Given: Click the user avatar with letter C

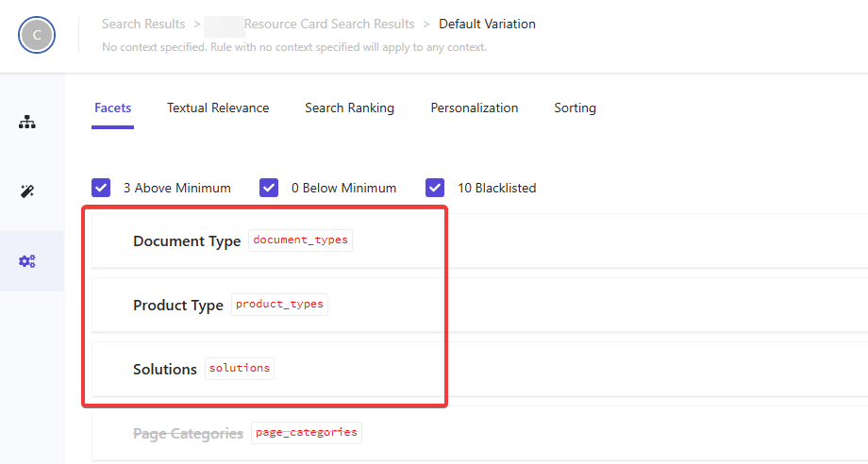Looking at the screenshot, I should click(37, 35).
